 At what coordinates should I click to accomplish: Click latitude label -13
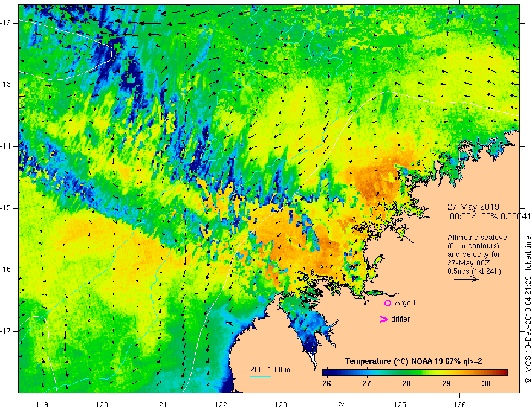[7, 85]
